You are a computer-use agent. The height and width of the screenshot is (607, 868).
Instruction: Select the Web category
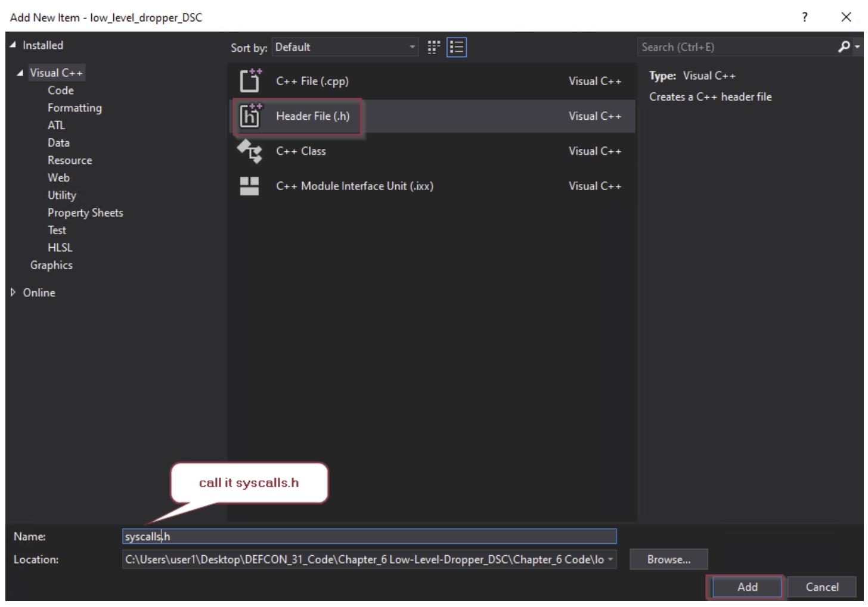click(58, 178)
